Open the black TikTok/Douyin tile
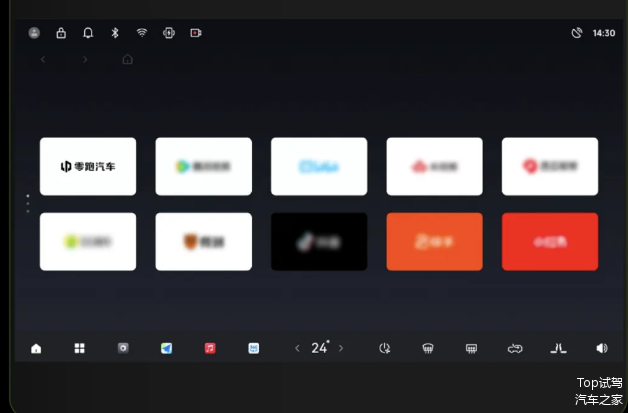 coord(319,241)
